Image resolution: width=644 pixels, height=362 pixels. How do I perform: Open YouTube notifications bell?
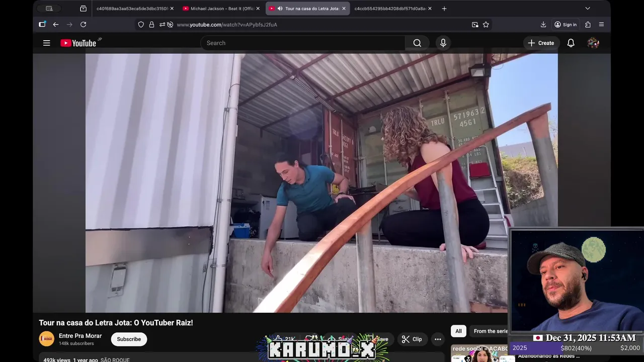[x=571, y=43]
